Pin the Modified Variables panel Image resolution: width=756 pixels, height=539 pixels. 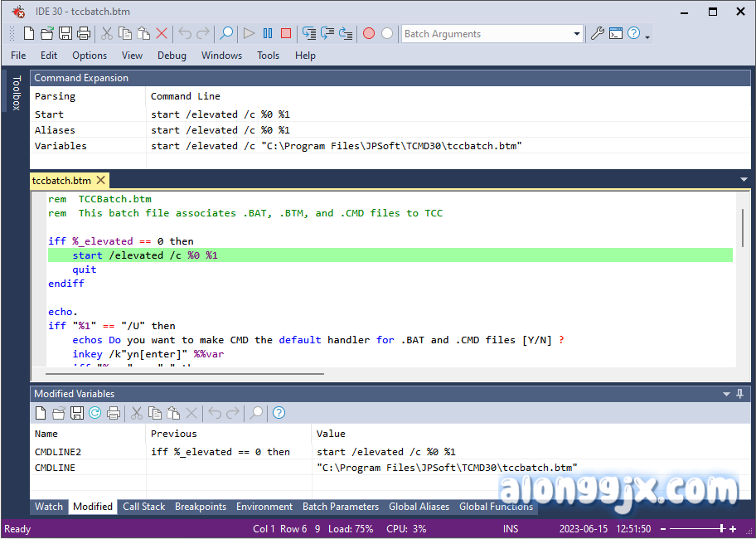[x=739, y=394]
